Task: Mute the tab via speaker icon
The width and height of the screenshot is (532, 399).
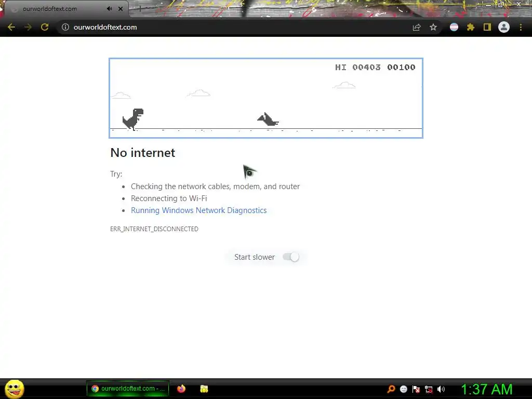Action: click(x=109, y=9)
